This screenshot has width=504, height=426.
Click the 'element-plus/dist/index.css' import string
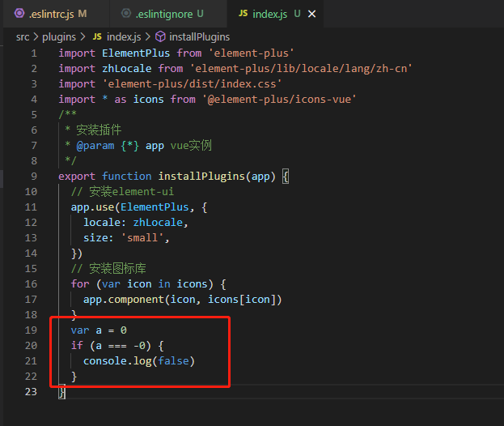(193, 84)
